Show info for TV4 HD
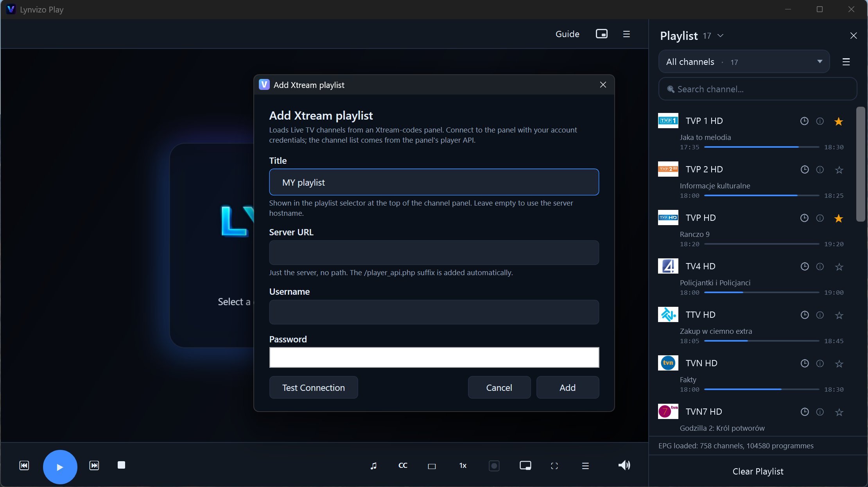 click(x=820, y=267)
